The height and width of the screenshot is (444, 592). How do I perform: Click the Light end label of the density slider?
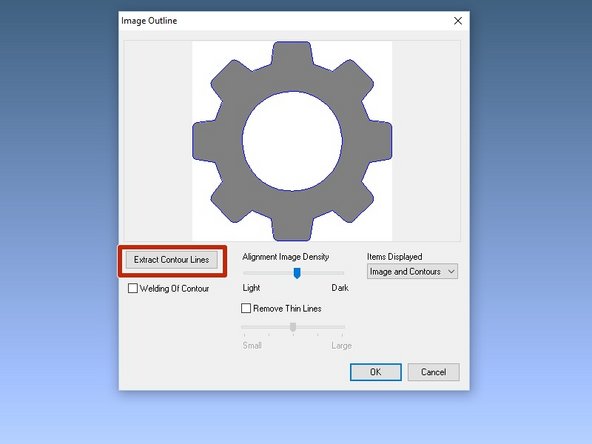tap(251, 288)
